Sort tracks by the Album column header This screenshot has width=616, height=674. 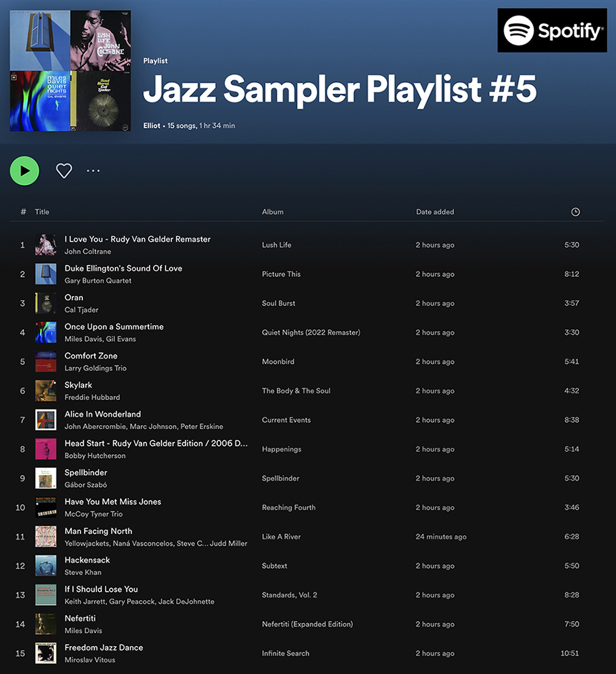click(x=273, y=212)
